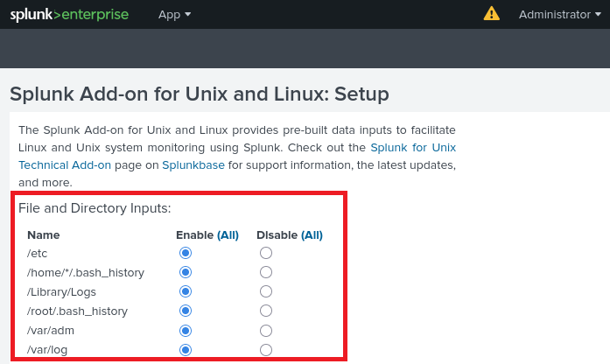Enable the /var/log input
Screen dimensions: 610x364
click(x=185, y=350)
